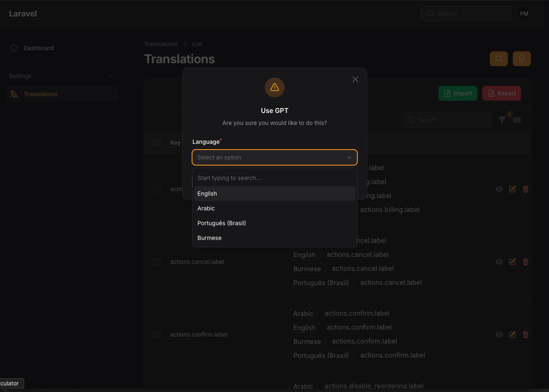Delete actions.confirm.label via trash icon
Image resolution: width=549 pixels, height=392 pixels.
[x=526, y=334]
